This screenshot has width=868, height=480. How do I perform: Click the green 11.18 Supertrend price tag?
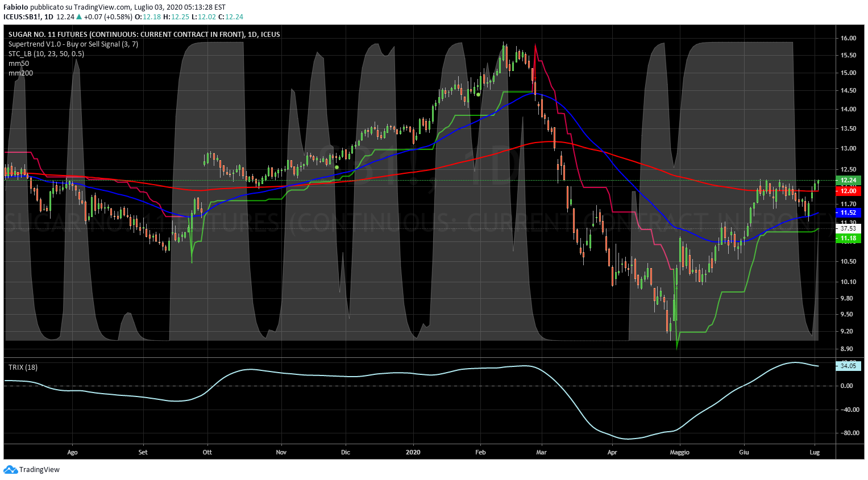(848, 239)
